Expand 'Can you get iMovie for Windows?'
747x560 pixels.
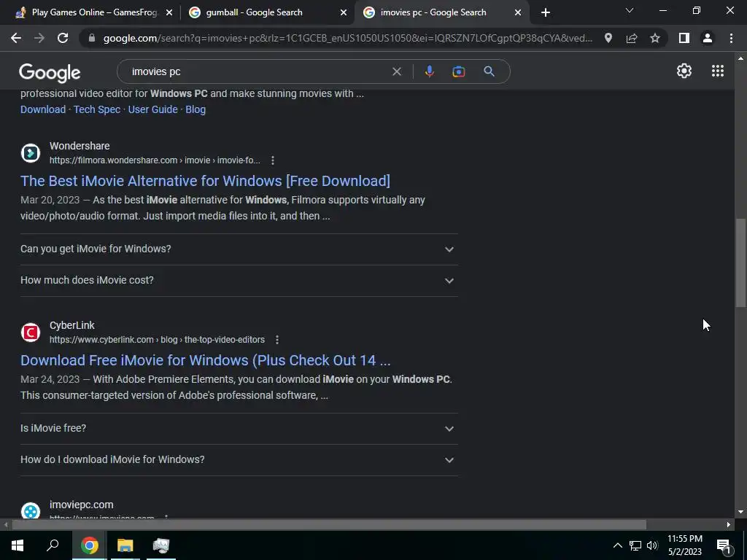[239, 249]
